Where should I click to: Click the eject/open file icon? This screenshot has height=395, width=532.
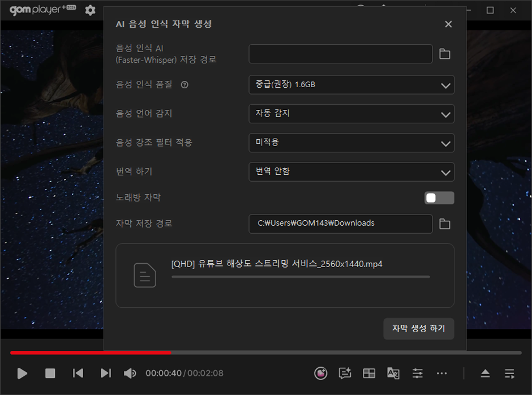pos(486,373)
